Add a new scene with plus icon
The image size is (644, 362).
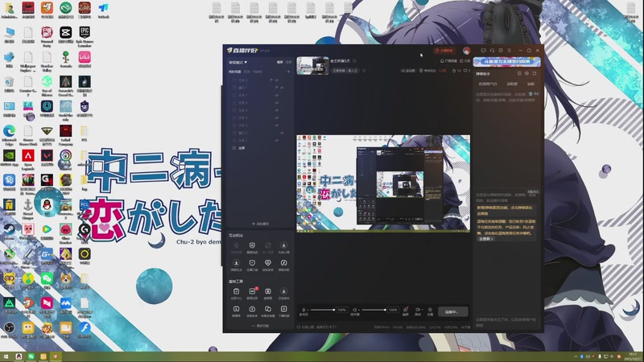tap(288, 72)
